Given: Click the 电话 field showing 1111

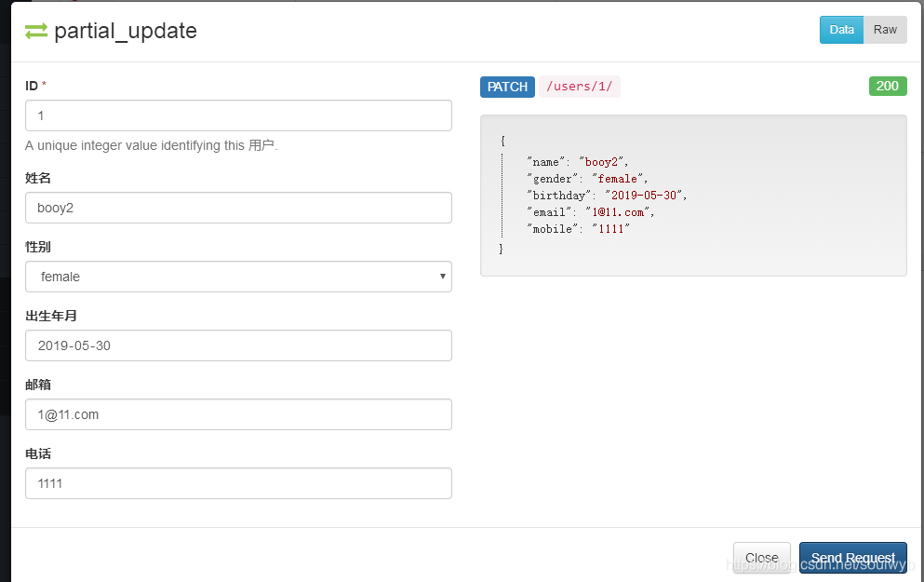Looking at the screenshot, I should tap(238, 483).
